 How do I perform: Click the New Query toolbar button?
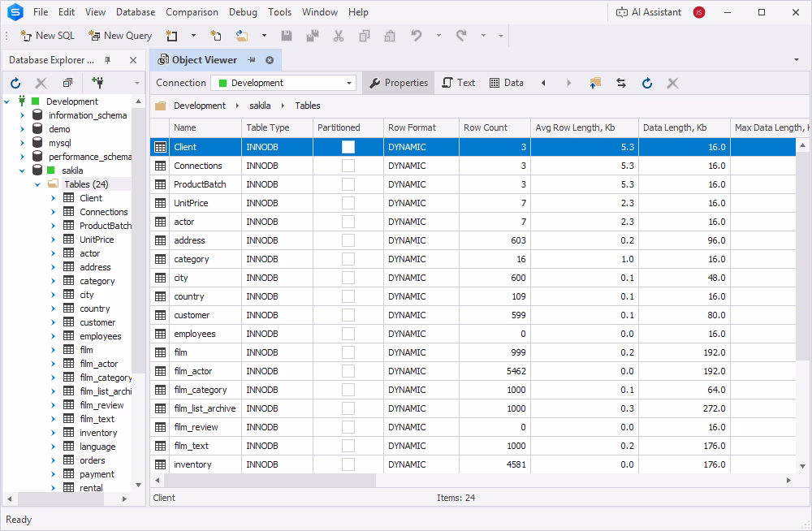(x=120, y=35)
